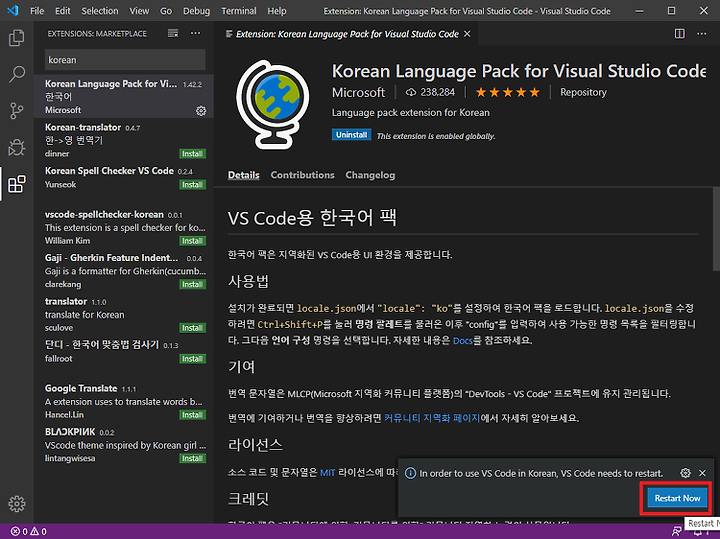Open the Selection menu
The height and width of the screenshot is (539, 720).
click(x=100, y=11)
